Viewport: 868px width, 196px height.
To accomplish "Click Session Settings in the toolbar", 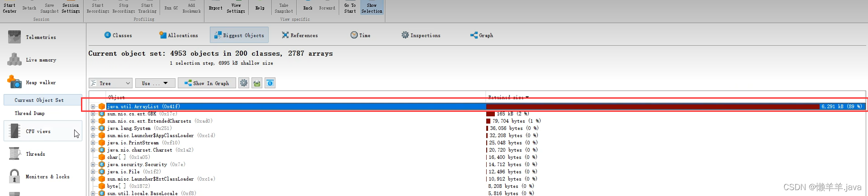I will 71,8.
